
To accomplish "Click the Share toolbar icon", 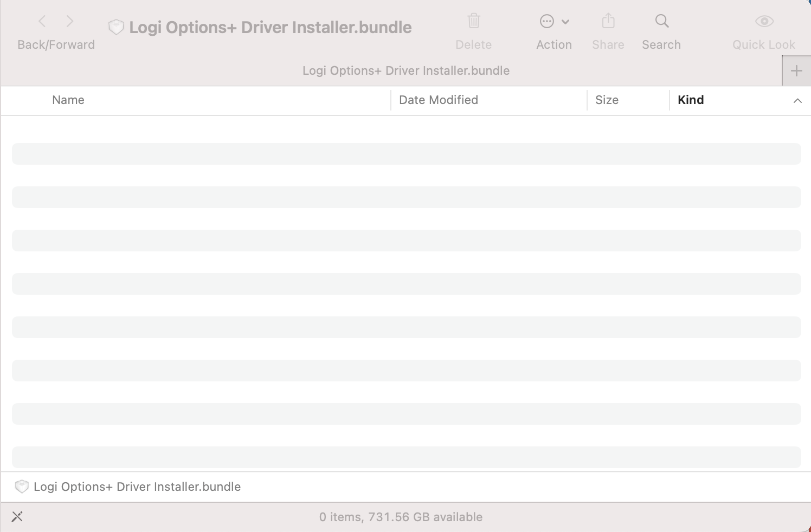I will tap(608, 21).
